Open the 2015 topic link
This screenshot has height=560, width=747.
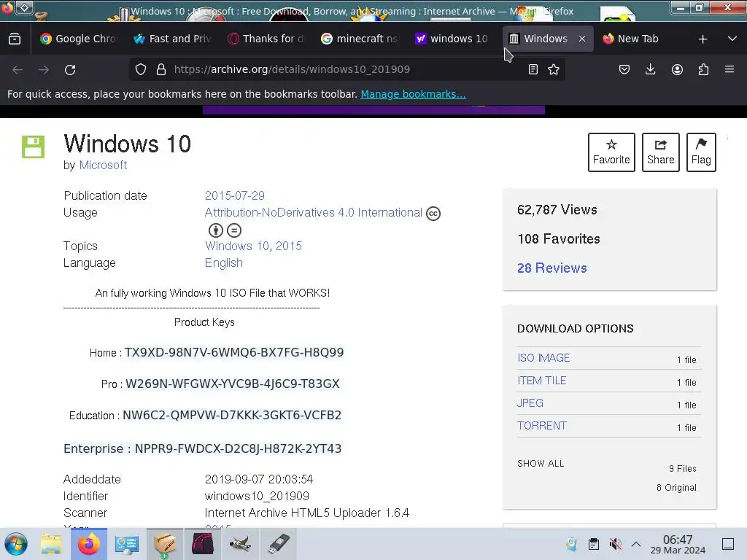pyautogui.click(x=289, y=246)
